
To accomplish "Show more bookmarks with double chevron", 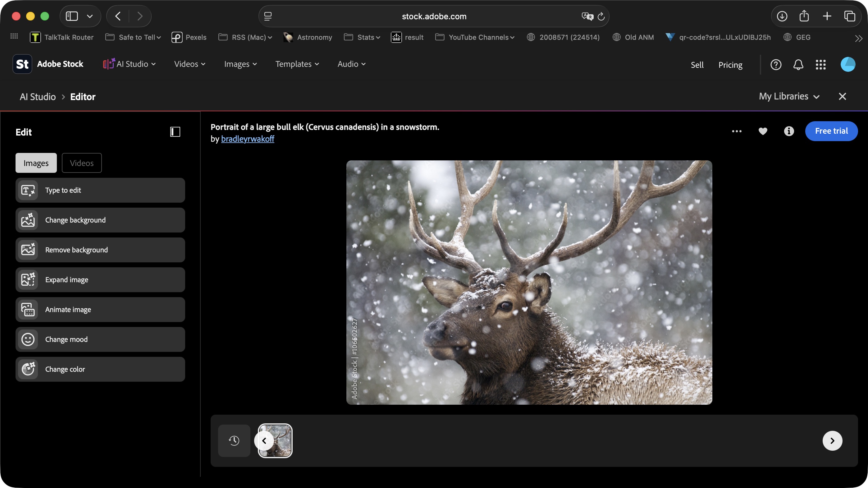I will pyautogui.click(x=858, y=38).
